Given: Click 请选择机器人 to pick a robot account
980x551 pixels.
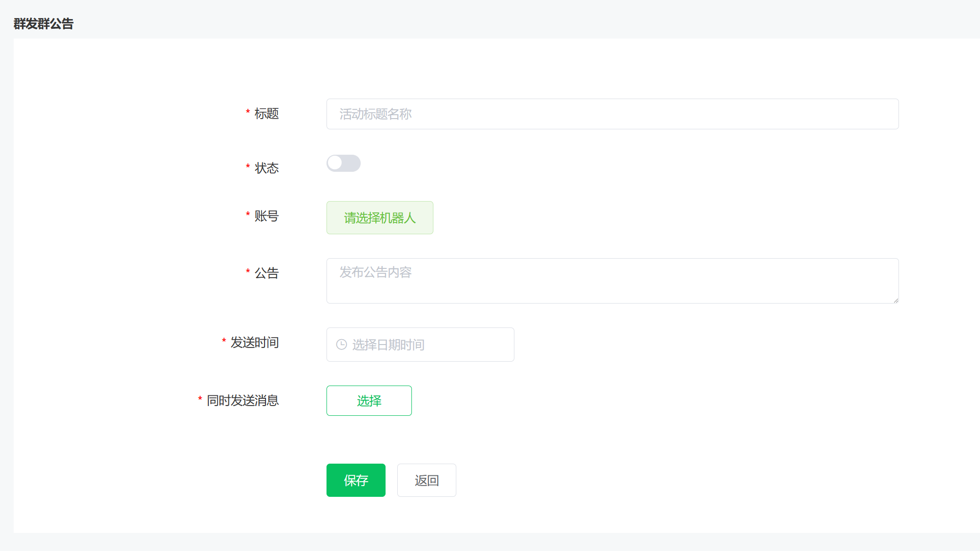Looking at the screenshot, I should [x=380, y=218].
